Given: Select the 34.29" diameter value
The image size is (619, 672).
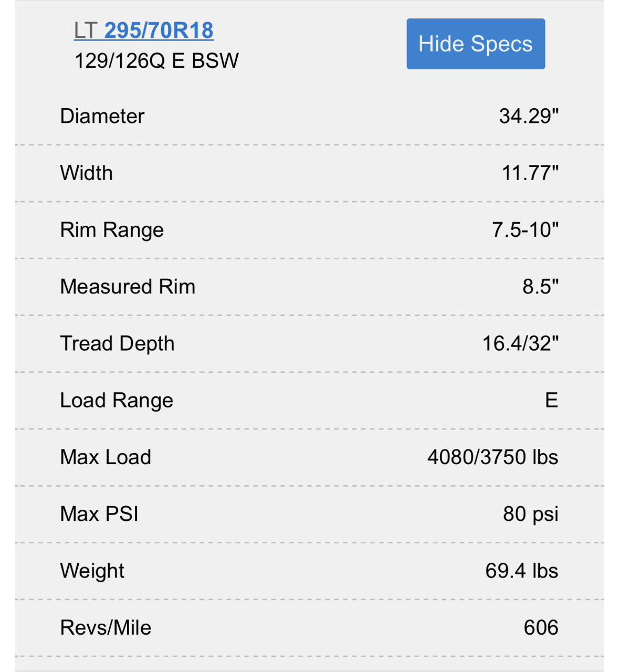Looking at the screenshot, I should click(x=529, y=116).
